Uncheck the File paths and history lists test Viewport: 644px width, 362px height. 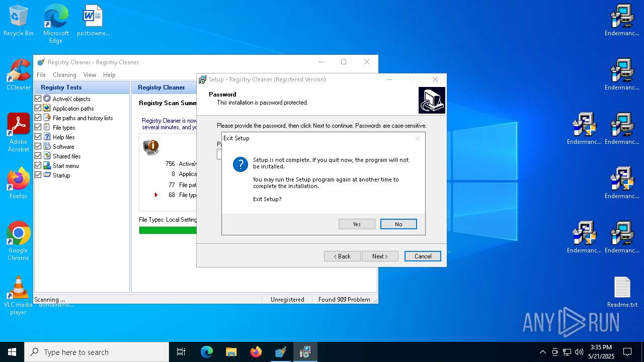pos(38,118)
